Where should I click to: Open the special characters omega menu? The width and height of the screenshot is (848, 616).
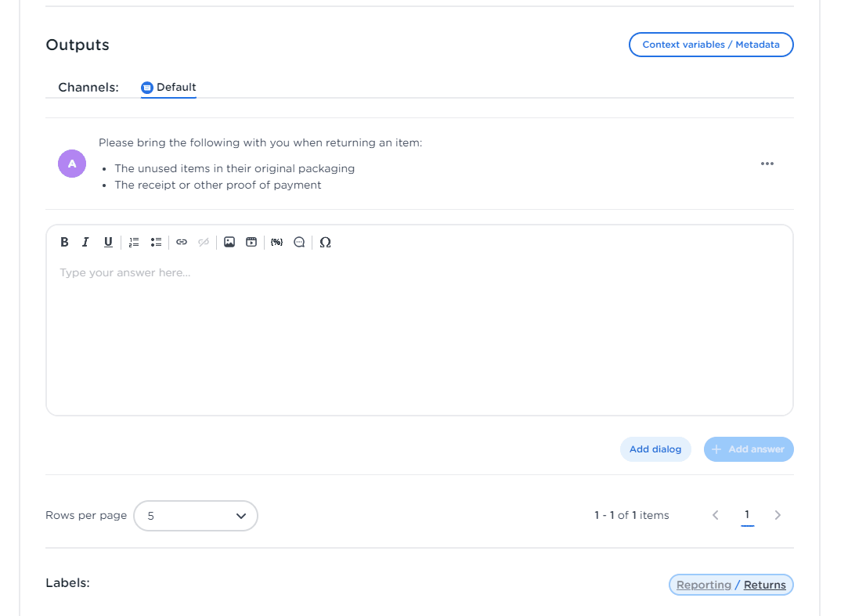pyautogui.click(x=326, y=242)
